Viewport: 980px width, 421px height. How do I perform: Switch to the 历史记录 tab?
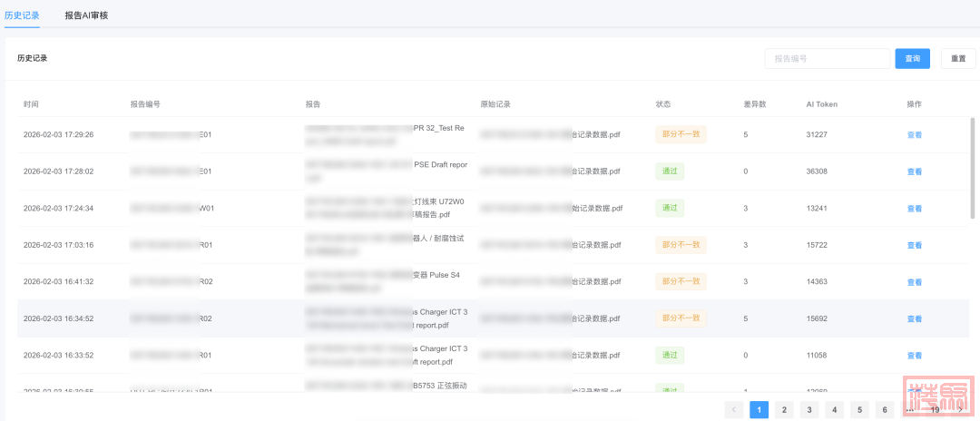[x=22, y=15]
